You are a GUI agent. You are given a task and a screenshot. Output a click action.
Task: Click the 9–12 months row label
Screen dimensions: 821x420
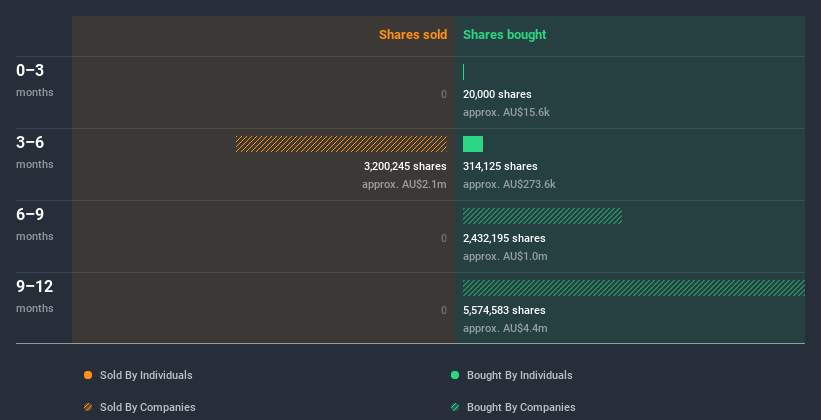[35, 296]
